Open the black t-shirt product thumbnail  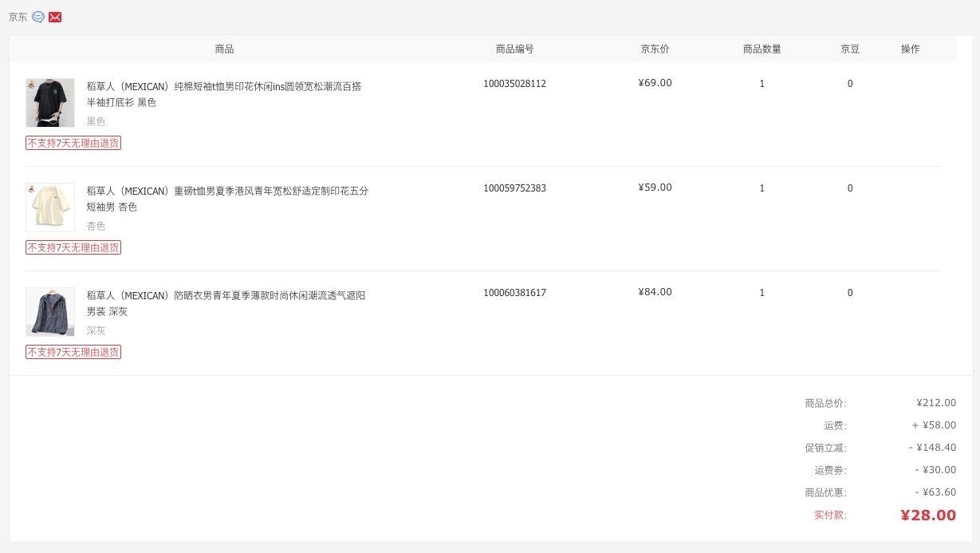(50, 103)
